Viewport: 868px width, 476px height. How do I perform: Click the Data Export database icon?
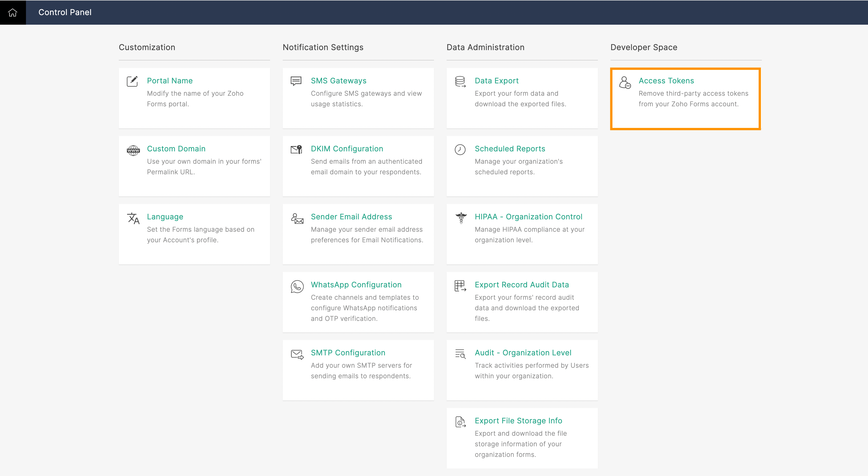[x=460, y=81]
